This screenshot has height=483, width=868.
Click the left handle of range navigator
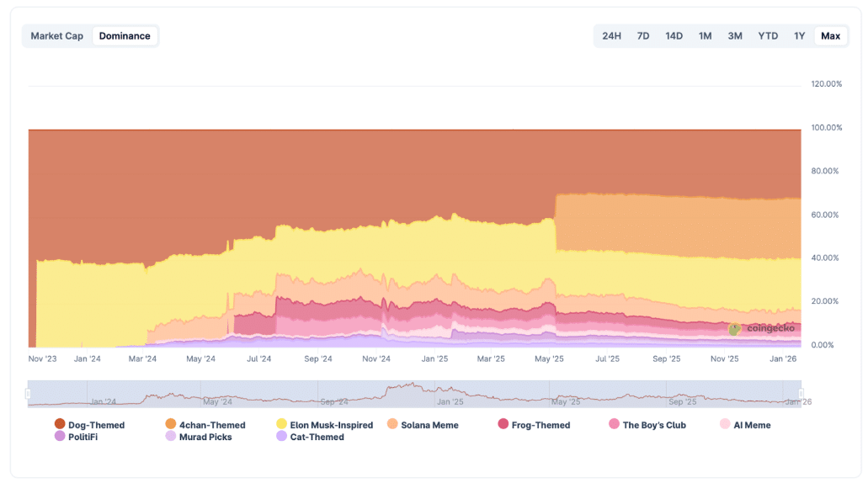click(x=29, y=394)
